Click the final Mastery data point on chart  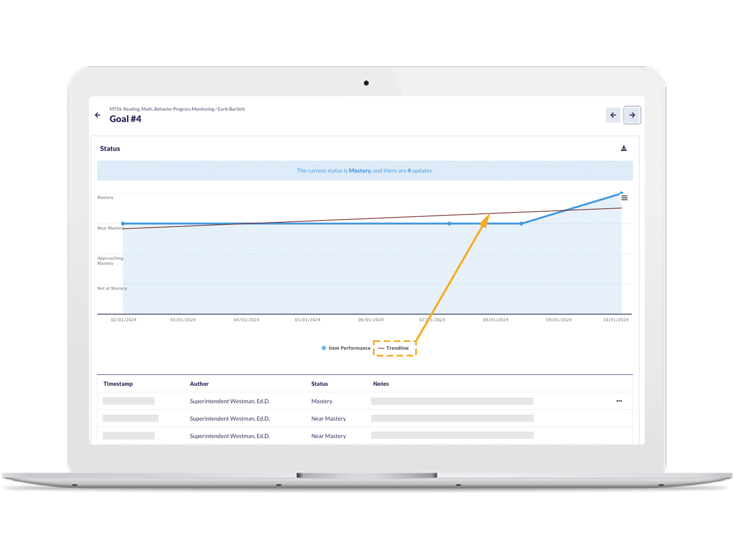pos(621,193)
